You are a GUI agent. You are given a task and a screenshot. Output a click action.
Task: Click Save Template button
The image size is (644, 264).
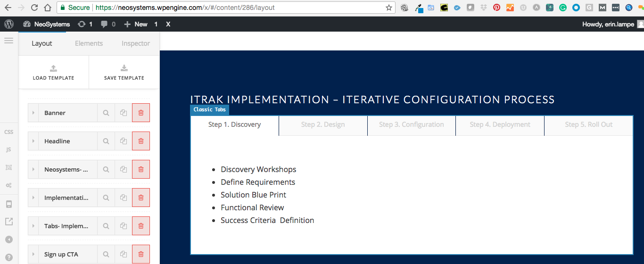(x=124, y=72)
